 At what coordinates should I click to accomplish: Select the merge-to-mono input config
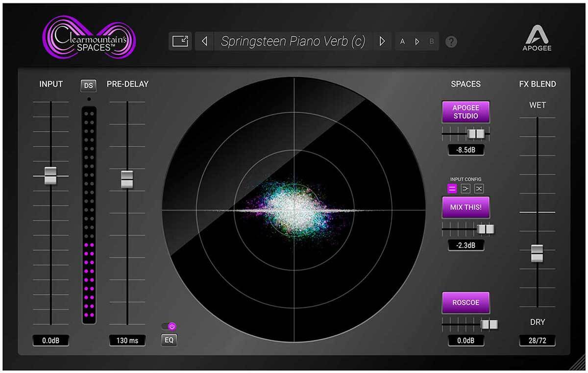pos(465,189)
